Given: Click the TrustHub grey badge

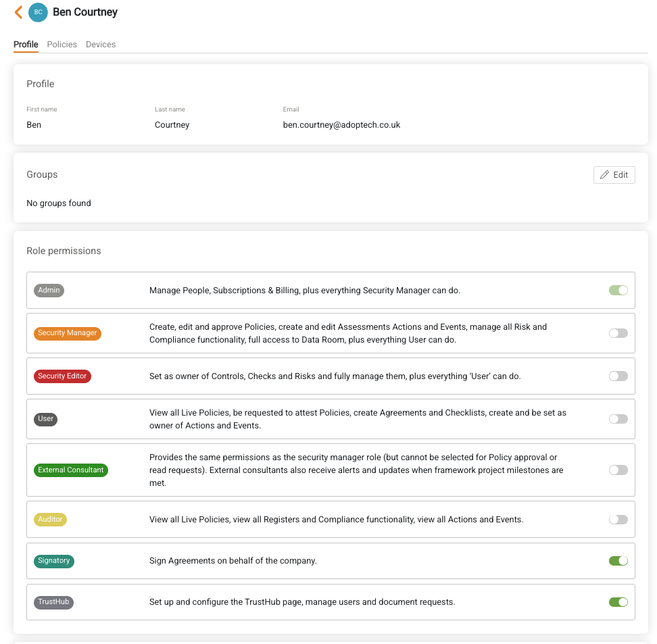Looking at the screenshot, I should 53,602.
